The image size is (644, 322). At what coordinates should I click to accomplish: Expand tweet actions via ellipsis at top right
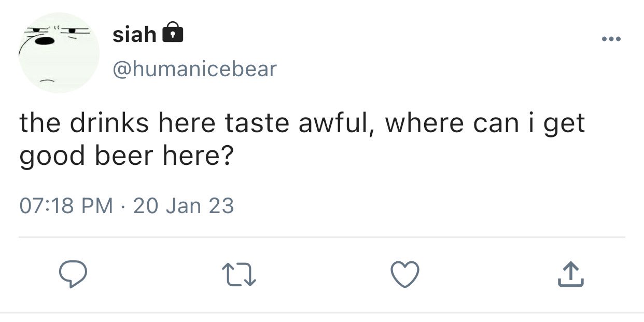612,39
